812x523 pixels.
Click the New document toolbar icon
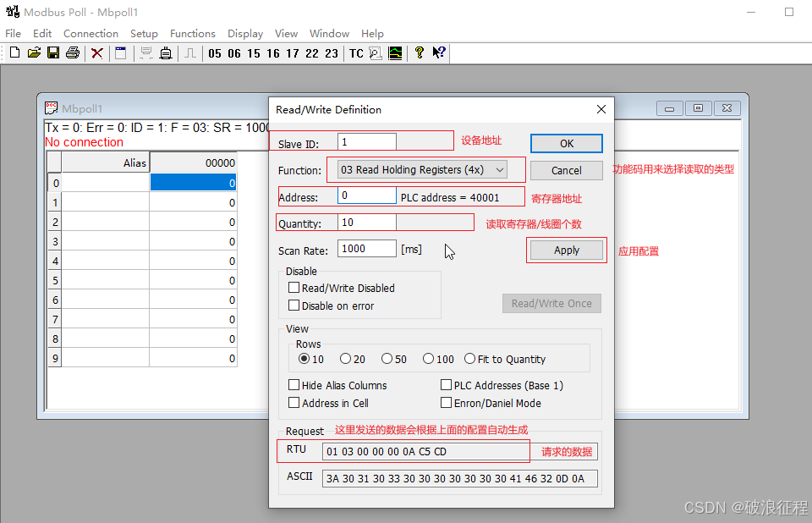[x=15, y=52]
